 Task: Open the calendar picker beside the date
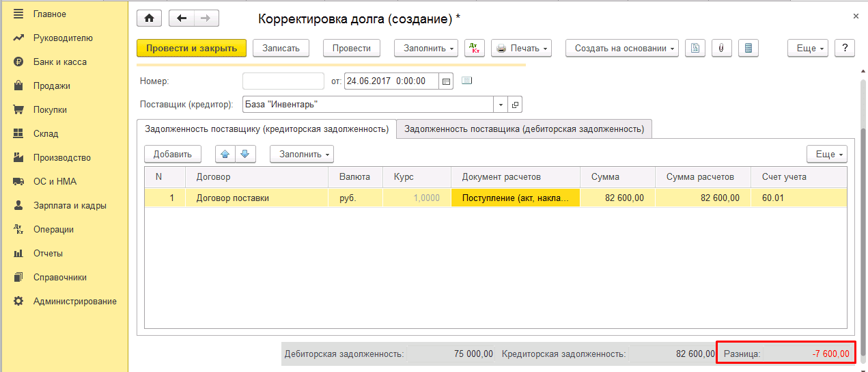click(x=447, y=81)
